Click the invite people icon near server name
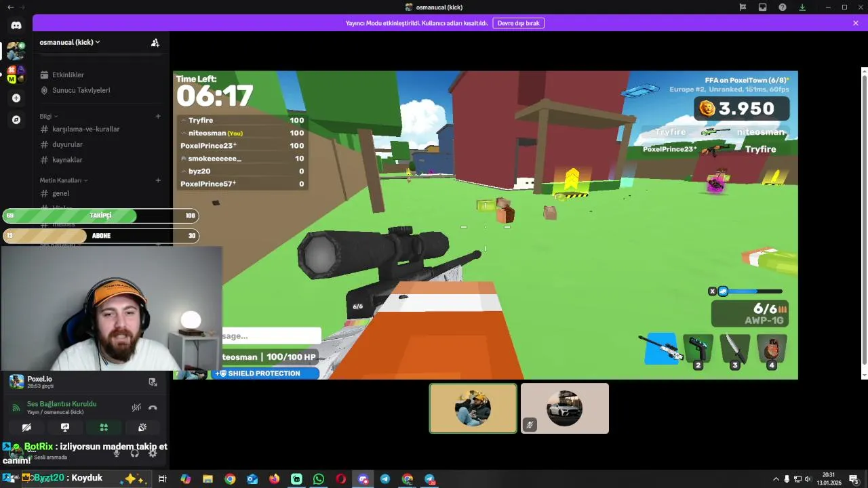 [x=155, y=43]
